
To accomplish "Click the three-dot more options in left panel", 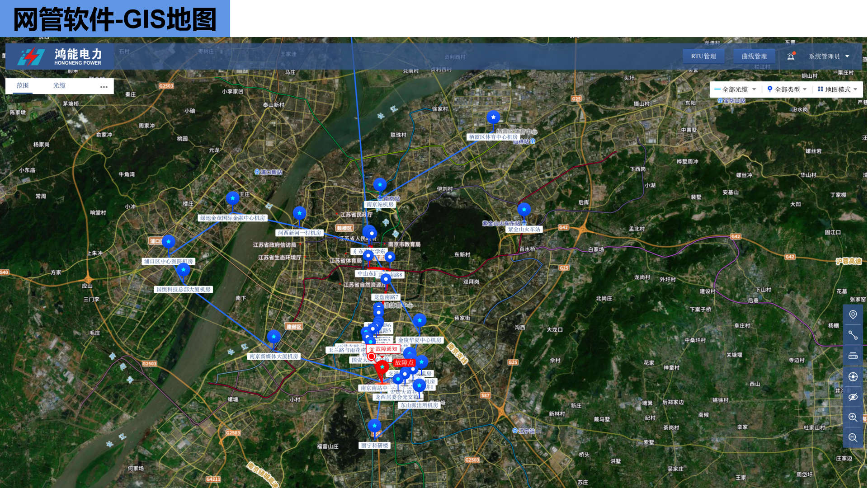I will point(104,87).
